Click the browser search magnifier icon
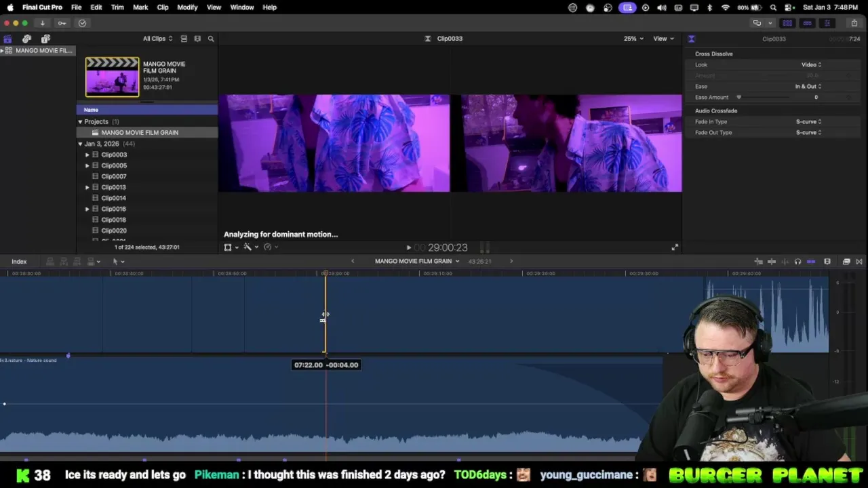This screenshot has height=488, width=868. tap(211, 39)
